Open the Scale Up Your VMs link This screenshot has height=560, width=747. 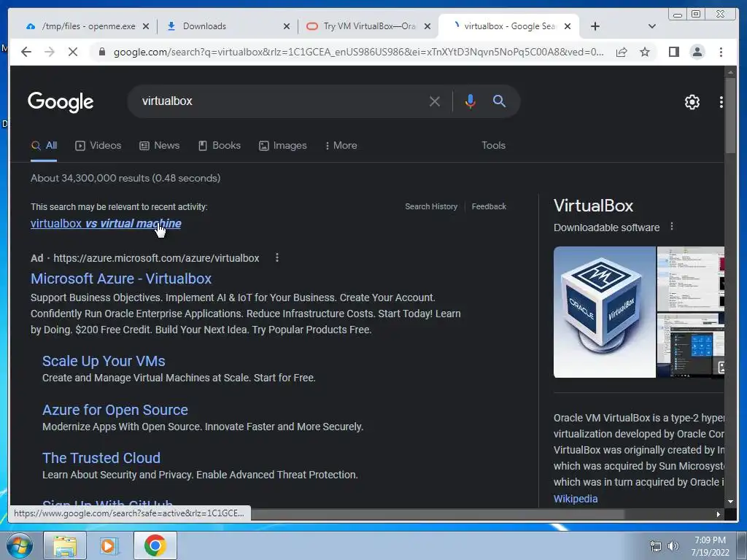(104, 361)
